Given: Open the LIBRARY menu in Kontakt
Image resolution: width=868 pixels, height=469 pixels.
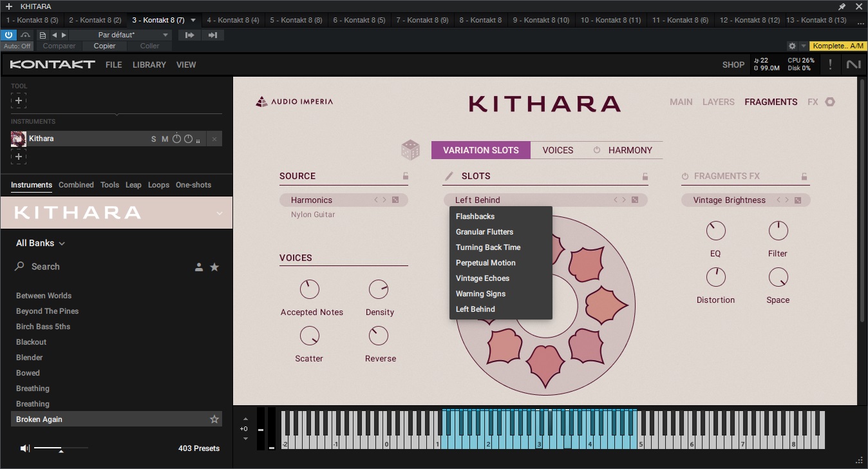Looking at the screenshot, I should 149,64.
